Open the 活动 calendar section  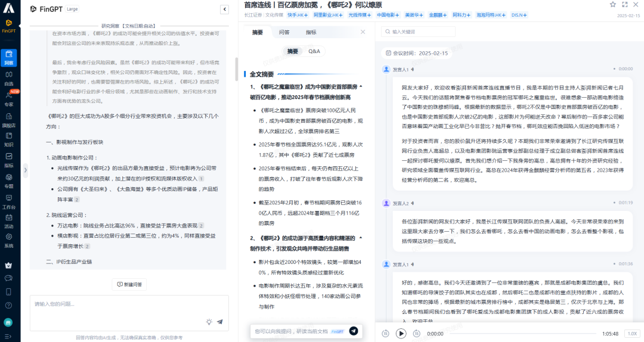click(8, 221)
